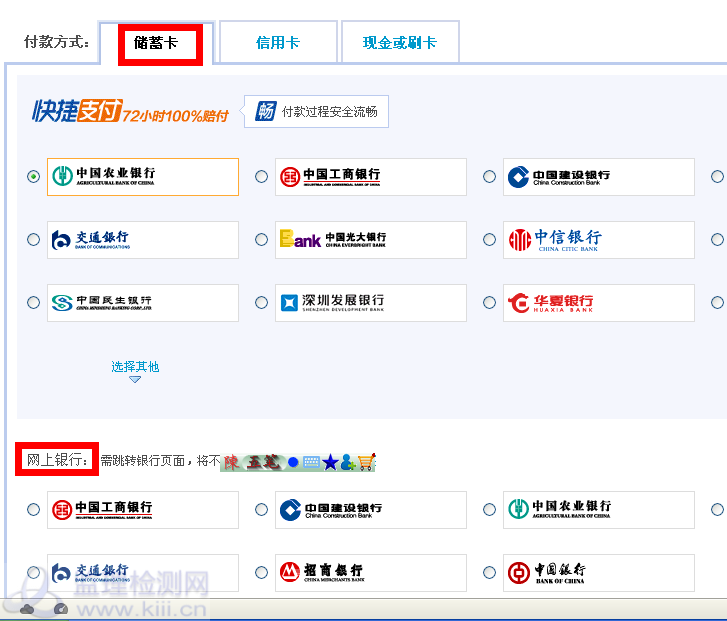Select 中信银行 radio button

click(x=490, y=240)
